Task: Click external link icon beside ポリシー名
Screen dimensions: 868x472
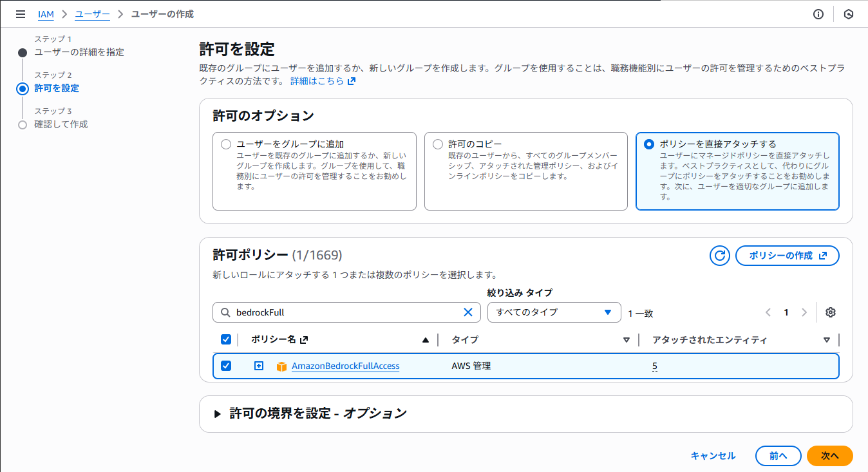Action: point(305,340)
